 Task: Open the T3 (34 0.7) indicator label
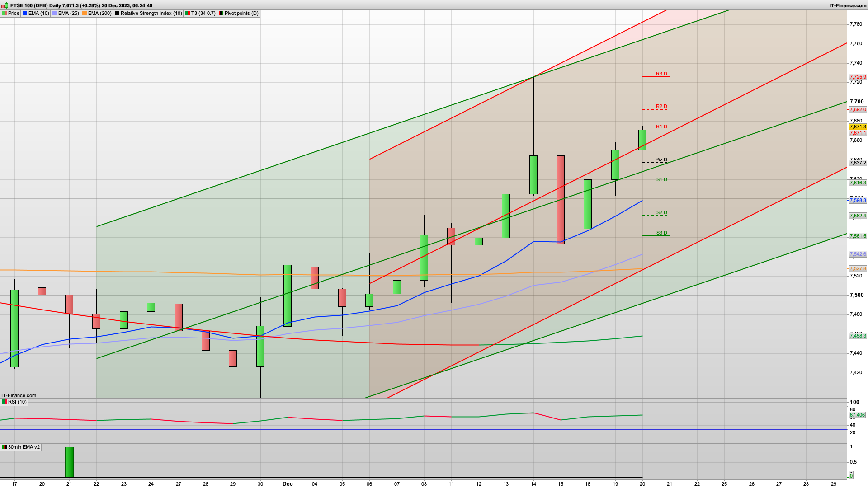[x=200, y=13]
